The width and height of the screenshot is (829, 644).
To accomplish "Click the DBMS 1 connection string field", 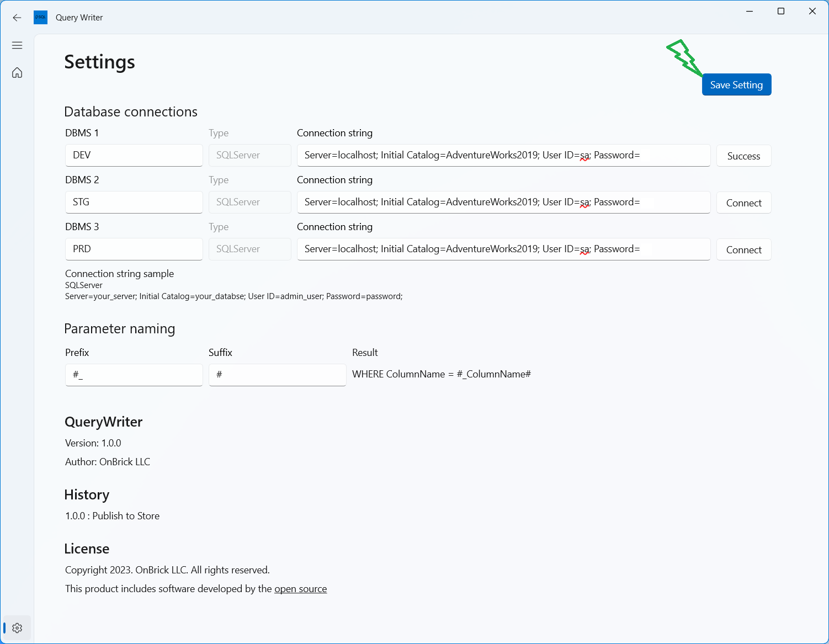I will coord(503,155).
